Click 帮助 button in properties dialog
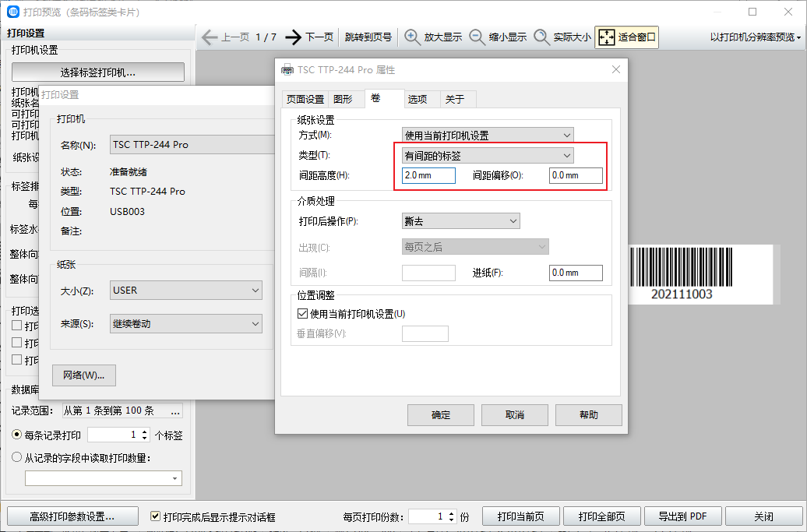This screenshot has height=532, width=807. pos(589,415)
